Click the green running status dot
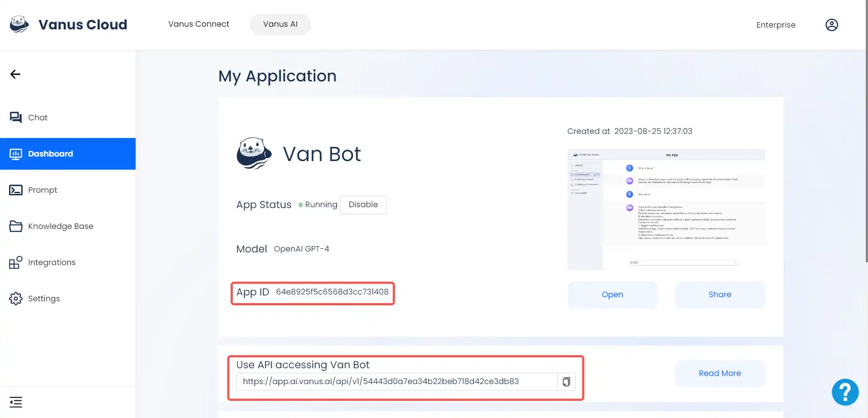Screen dimensions: 868x418 pyautogui.click(x=301, y=205)
